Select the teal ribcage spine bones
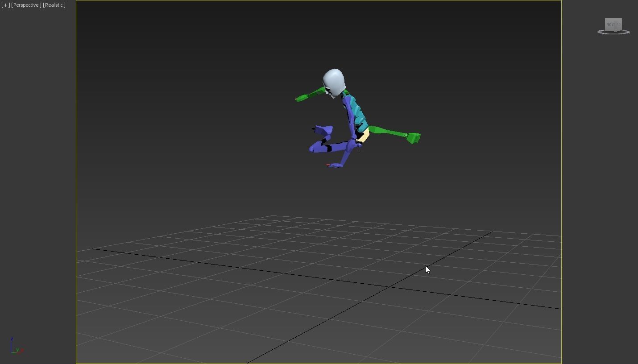638x364 pixels. point(359,114)
